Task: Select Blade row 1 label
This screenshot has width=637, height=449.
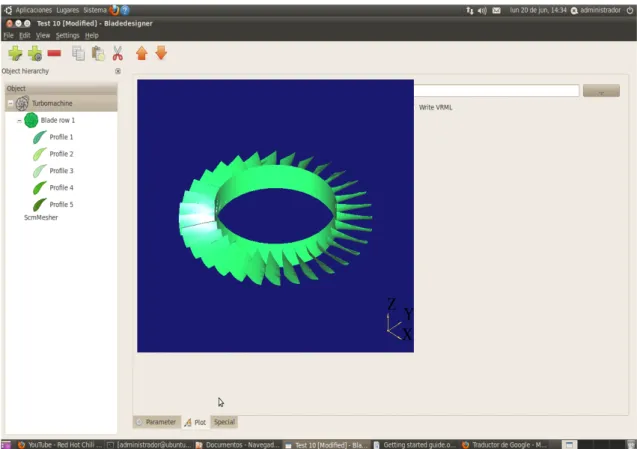Action: click(58, 120)
